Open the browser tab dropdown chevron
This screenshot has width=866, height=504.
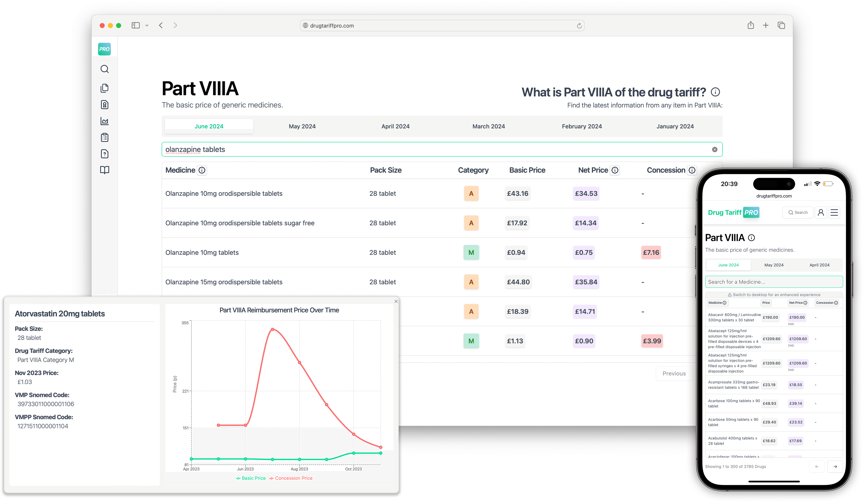(147, 25)
